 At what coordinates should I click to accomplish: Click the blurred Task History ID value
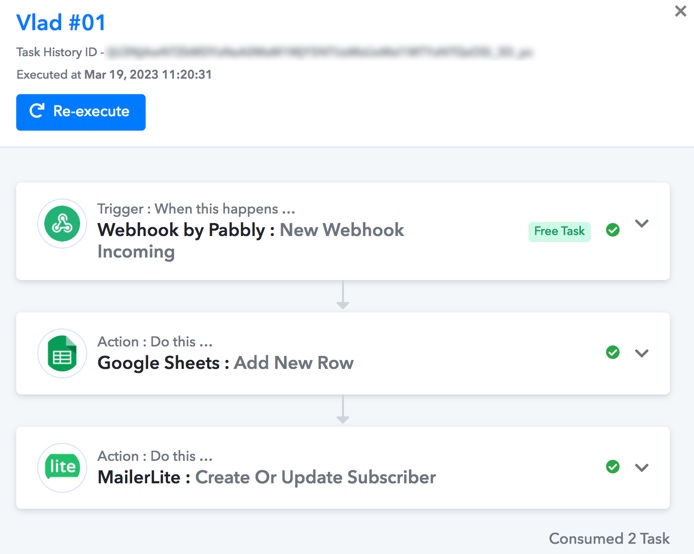(320, 52)
